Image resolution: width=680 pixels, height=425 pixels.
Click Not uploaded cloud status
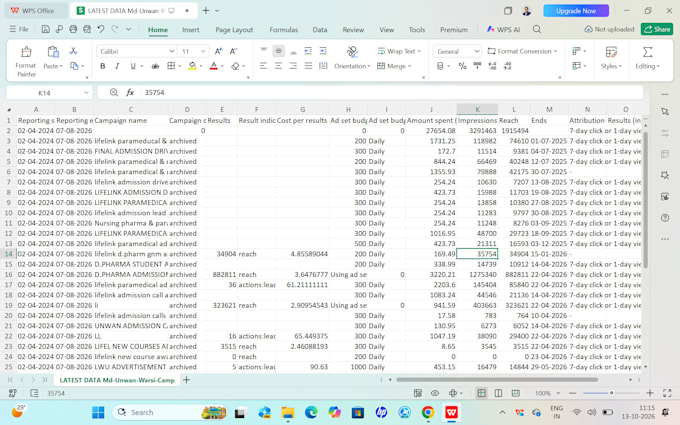point(609,29)
